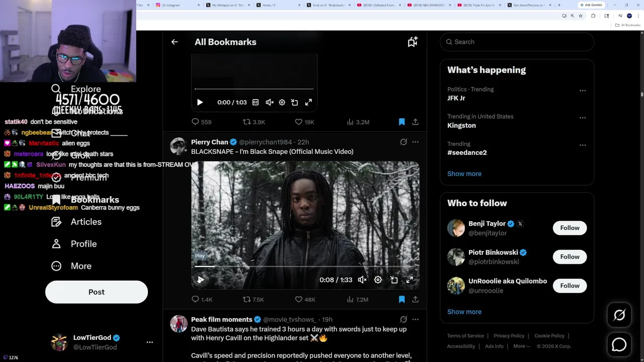View analytics showing 3.2M views
Viewport: 644px width, 362px height.
pyautogui.click(x=358, y=122)
